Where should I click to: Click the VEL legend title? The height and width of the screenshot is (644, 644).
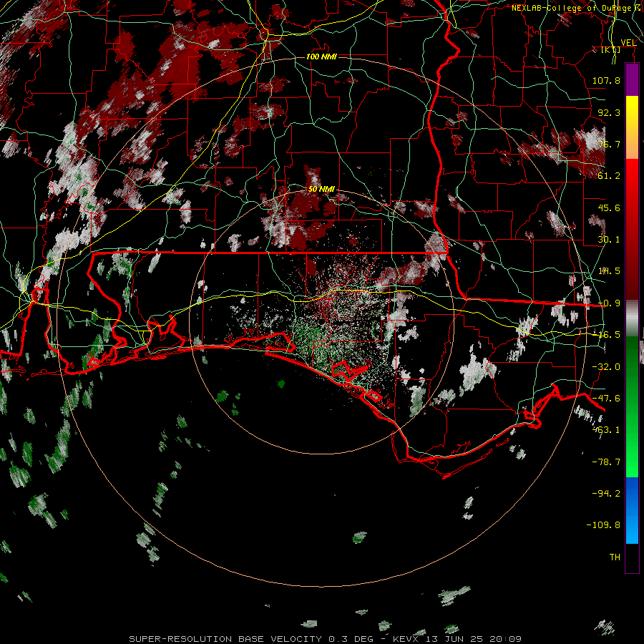(x=628, y=42)
